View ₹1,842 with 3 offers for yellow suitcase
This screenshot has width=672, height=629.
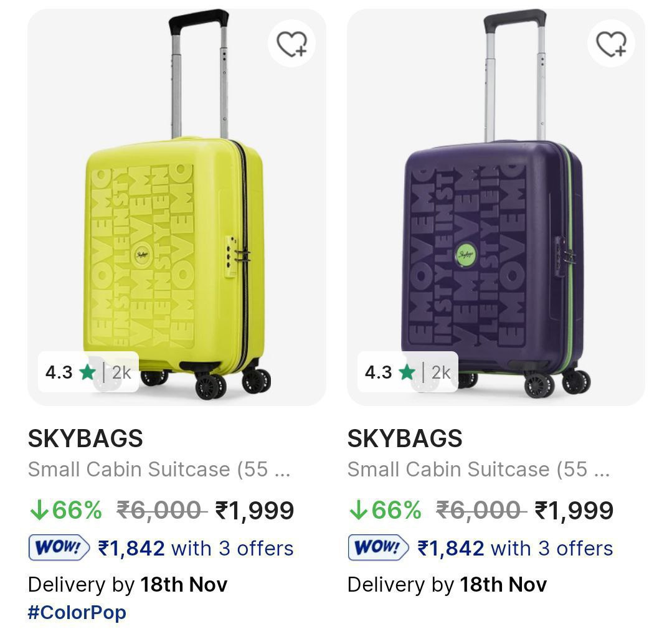[196, 548]
